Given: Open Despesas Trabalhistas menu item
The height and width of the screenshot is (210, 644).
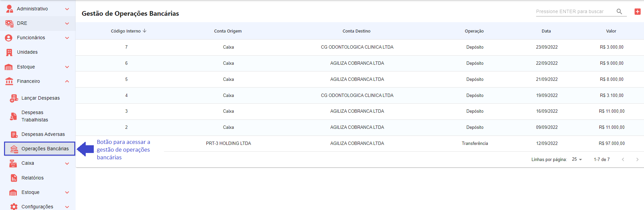Looking at the screenshot, I should [x=35, y=116].
